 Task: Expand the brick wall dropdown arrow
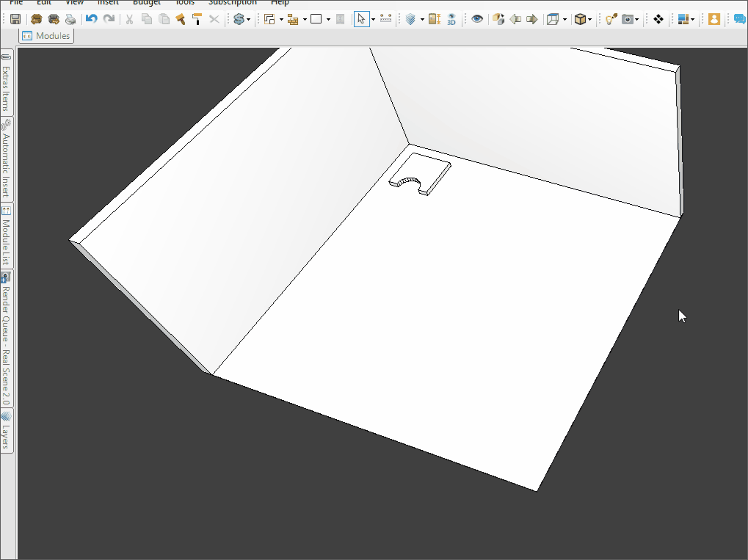[305, 20]
